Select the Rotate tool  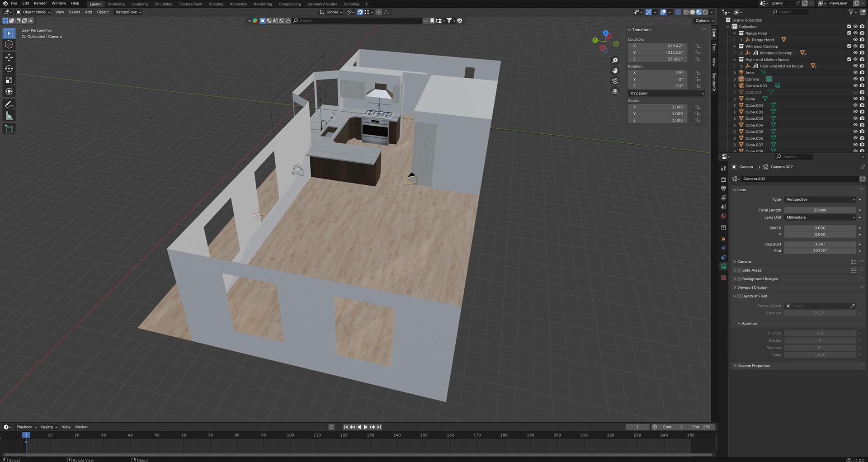(9, 69)
